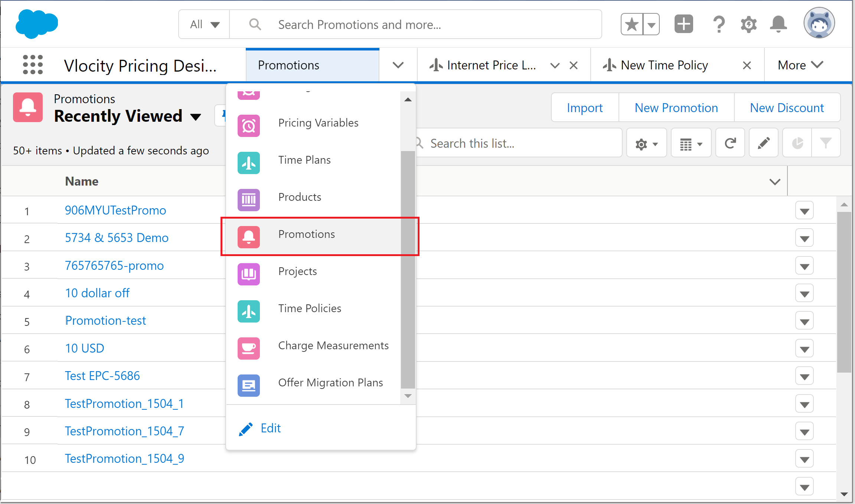Click the favorites star icon
Screen dimensions: 855x504
tap(632, 24)
